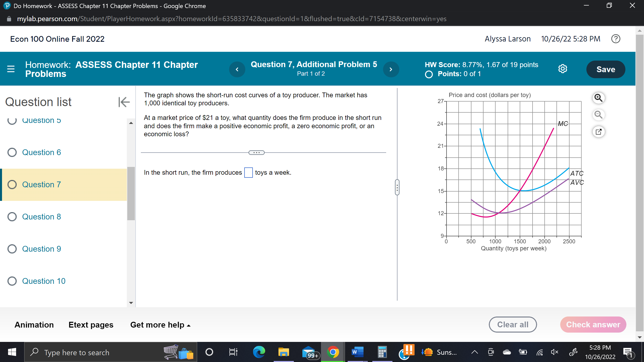Click the toys-per-week answer box
The height and width of the screenshot is (362, 644).
[248, 173]
